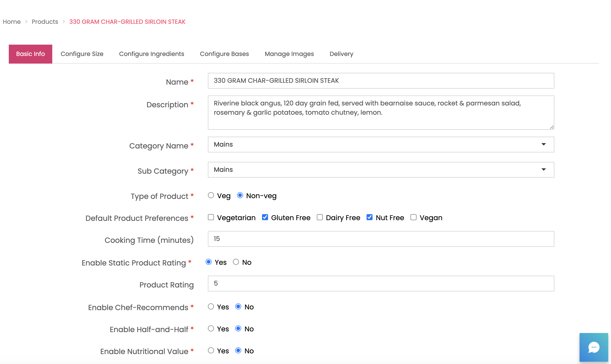Click the Products breadcrumb link
Image resolution: width=611 pixels, height=364 pixels.
pos(45,22)
